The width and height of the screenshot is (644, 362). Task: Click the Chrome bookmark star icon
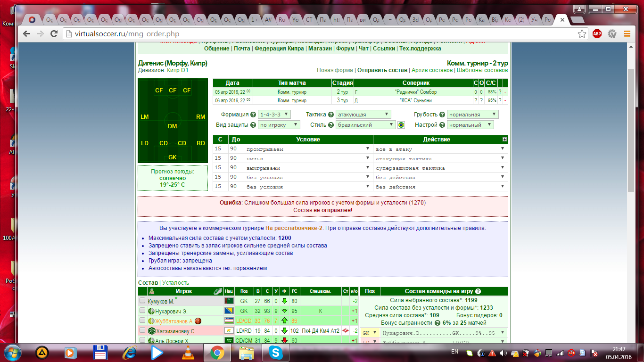tap(582, 34)
